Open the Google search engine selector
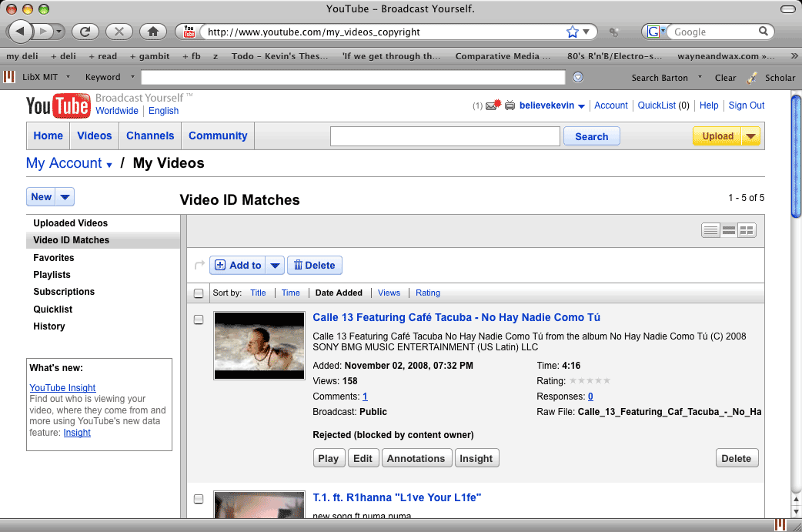 tap(657, 32)
